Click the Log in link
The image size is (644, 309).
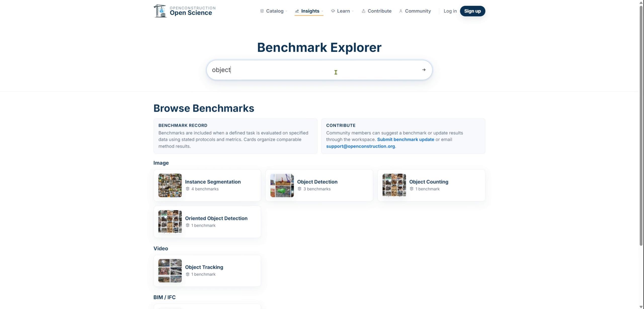click(450, 11)
